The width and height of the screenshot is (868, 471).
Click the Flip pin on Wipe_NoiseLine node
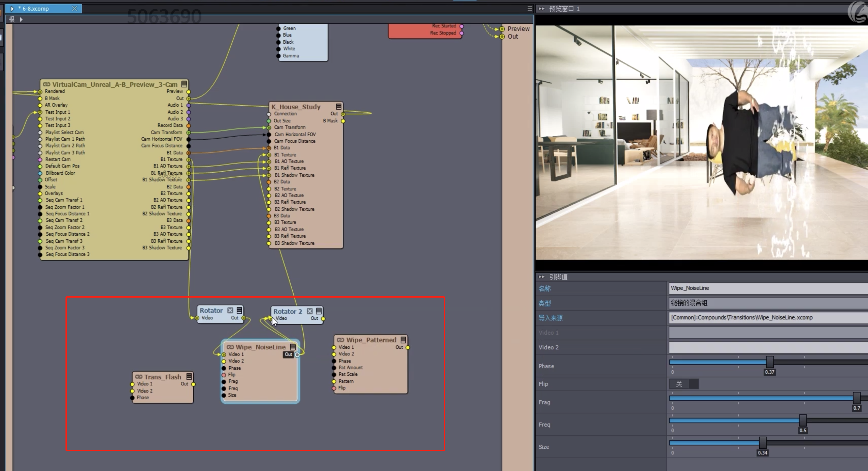pyautogui.click(x=224, y=375)
